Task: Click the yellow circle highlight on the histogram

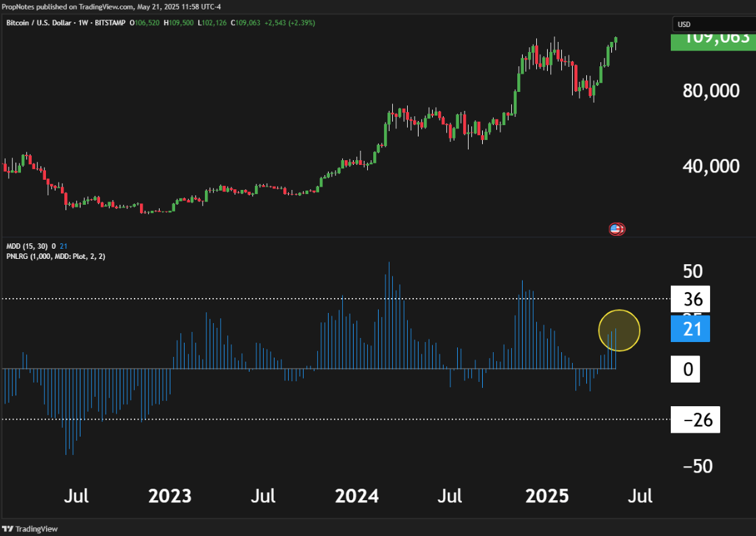Action: (x=619, y=331)
